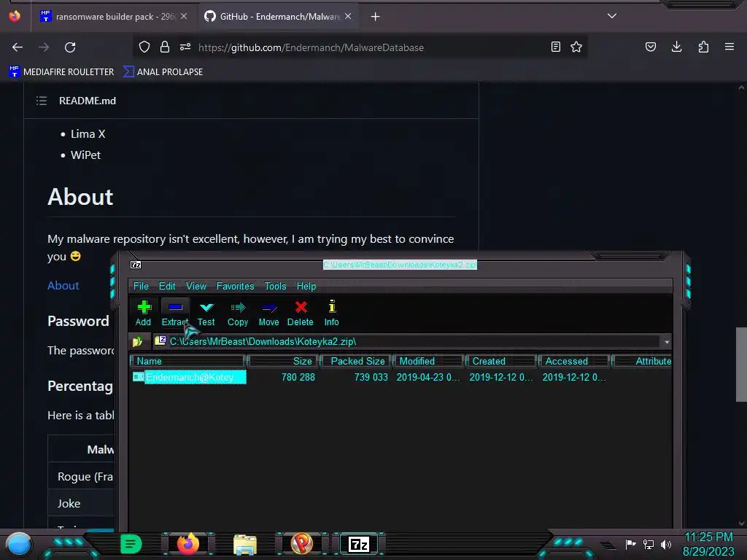Viewport: 747px width, 560px height.
Task: Click the 7z taskbar icon
Action: 359,544
